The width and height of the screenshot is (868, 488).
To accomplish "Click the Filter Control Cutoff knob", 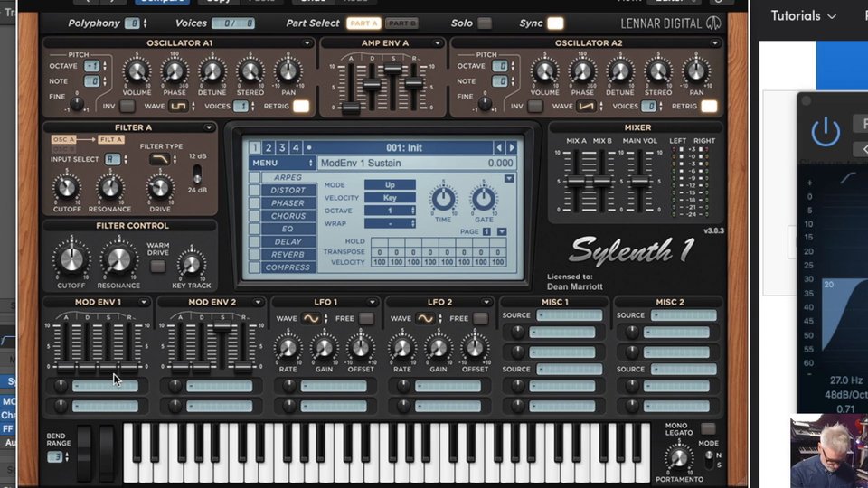I will (x=71, y=259).
